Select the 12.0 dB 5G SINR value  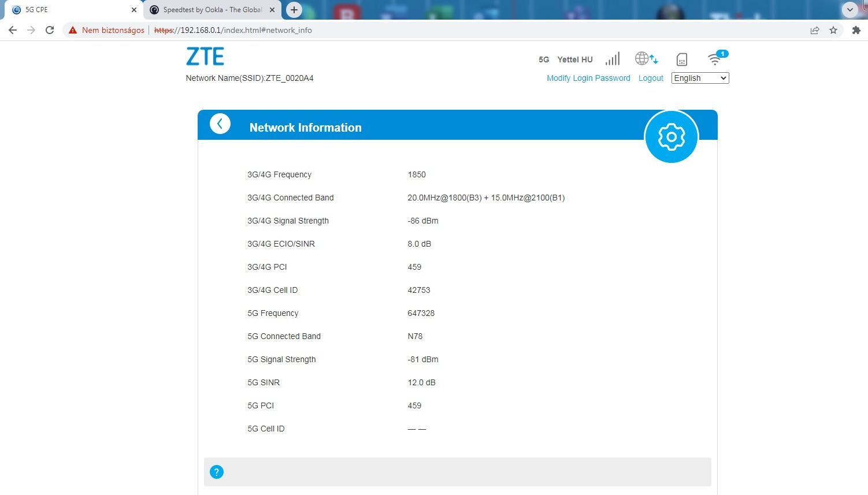point(422,382)
